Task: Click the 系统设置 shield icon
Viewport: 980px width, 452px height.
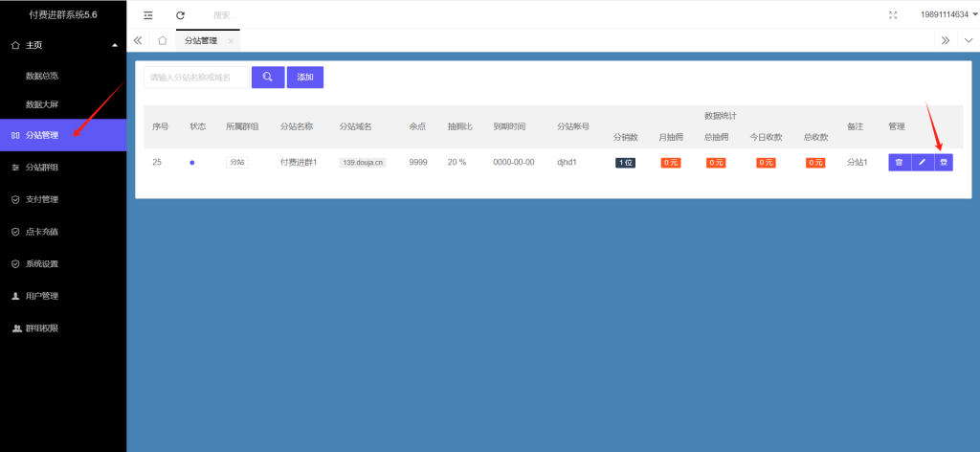Action: click(x=16, y=263)
